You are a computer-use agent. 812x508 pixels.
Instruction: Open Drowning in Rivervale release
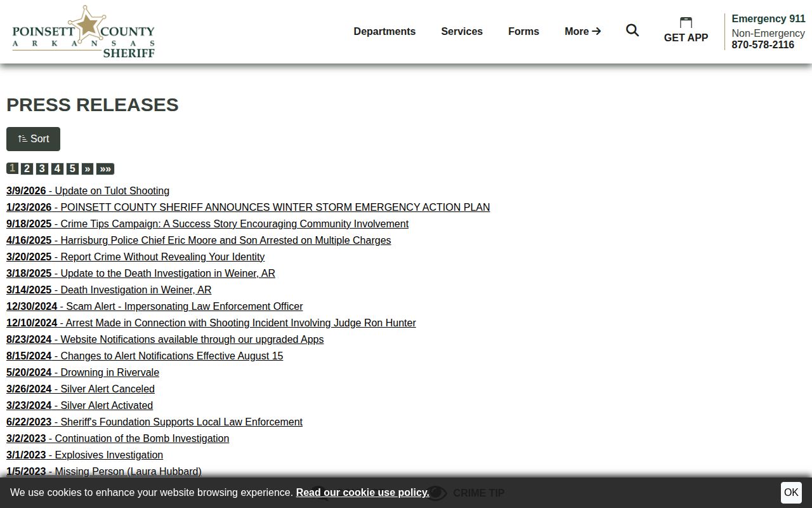point(82,372)
